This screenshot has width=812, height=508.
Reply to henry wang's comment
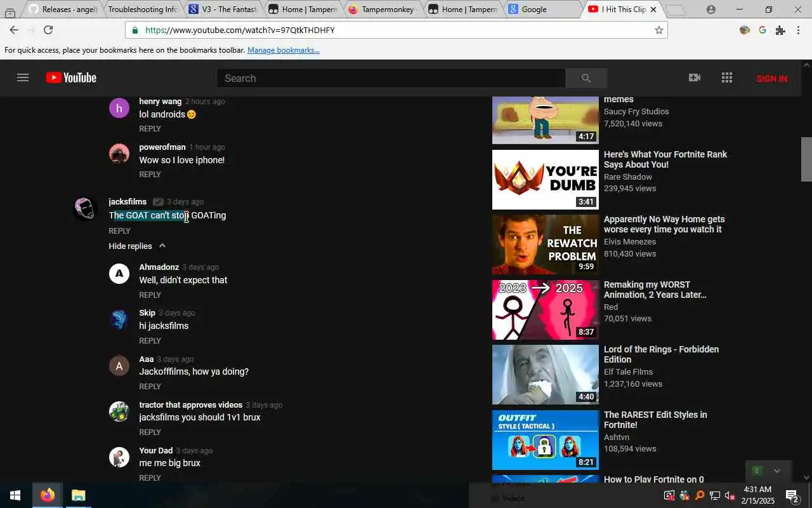(x=150, y=129)
